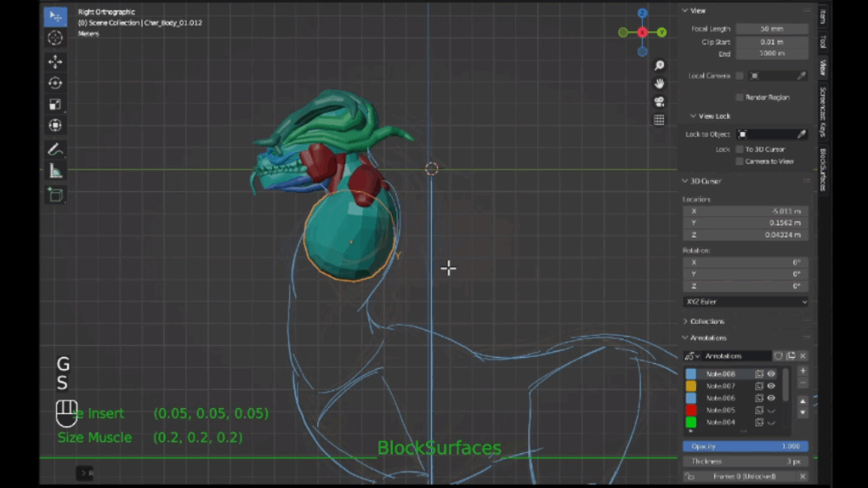The image size is (868, 488).
Task: Activate the Rotate tool
Action: 55,83
